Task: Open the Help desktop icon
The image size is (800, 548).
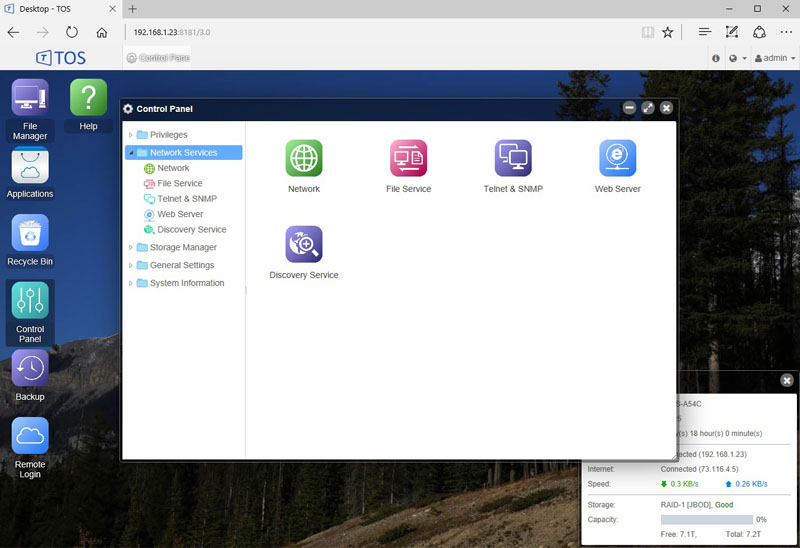Action: (x=88, y=98)
